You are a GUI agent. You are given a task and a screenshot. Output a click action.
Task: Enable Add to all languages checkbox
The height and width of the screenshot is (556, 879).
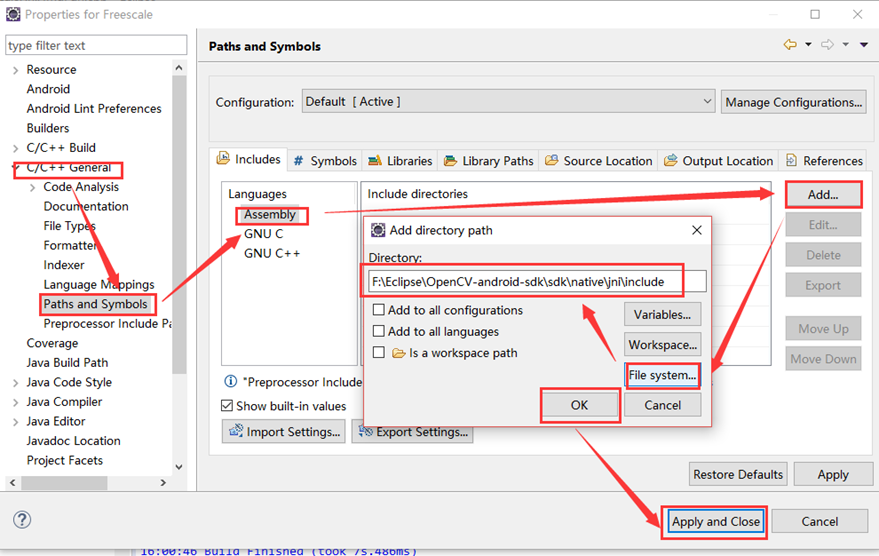point(379,331)
